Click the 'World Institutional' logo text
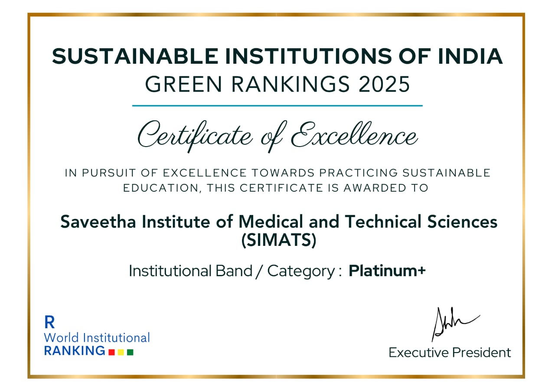The height and width of the screenshot is (392, 555). click(97, 337)
